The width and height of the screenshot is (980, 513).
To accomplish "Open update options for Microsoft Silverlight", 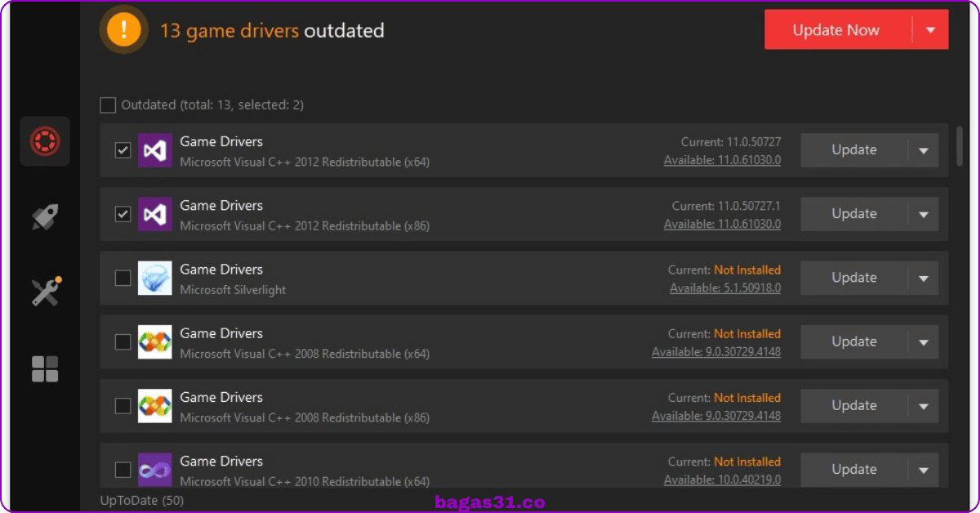I will (x=924, y=278).
